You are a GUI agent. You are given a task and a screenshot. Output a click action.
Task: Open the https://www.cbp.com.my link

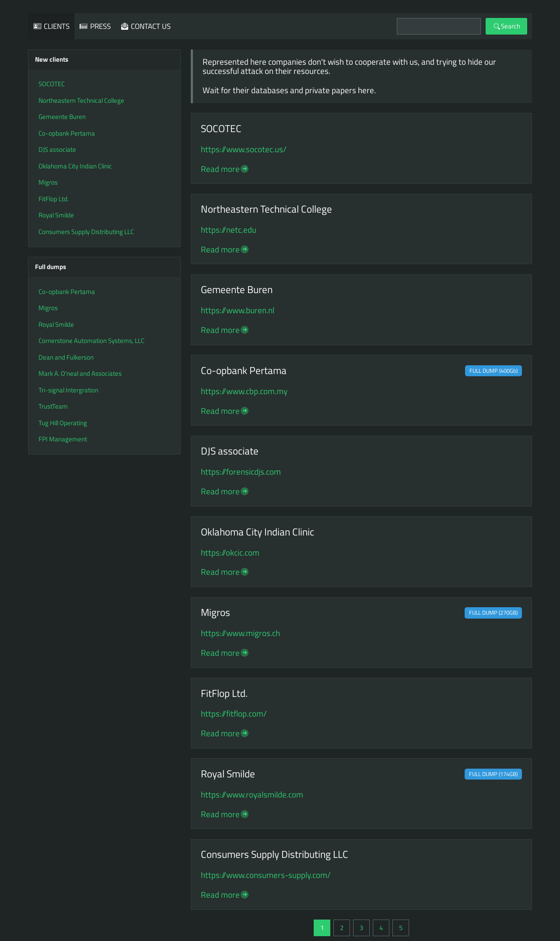[244, 392]
